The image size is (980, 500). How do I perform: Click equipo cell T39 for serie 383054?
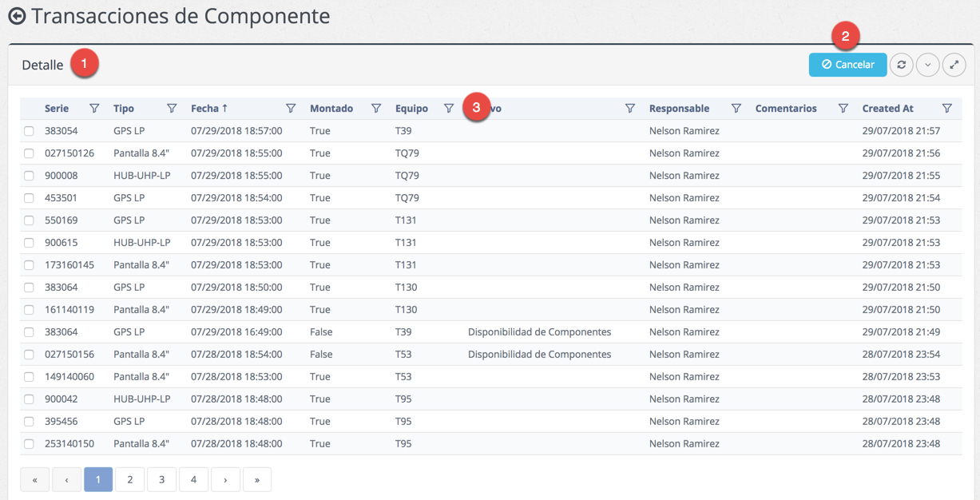pyautogui.click(x=403, y=131)
